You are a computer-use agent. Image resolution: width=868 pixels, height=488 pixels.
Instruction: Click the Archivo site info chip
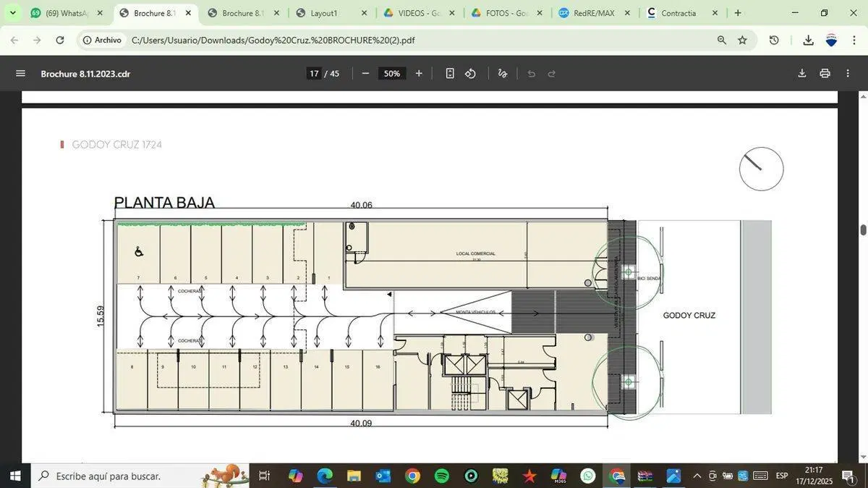(102, 40)
